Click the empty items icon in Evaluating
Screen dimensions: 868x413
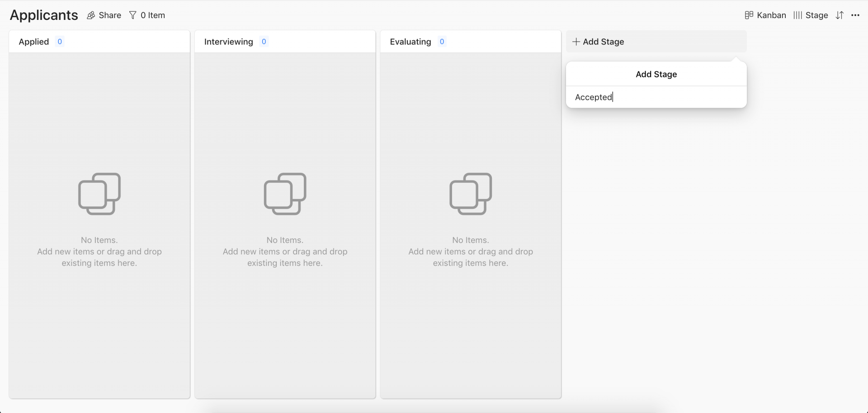(471, 194)
